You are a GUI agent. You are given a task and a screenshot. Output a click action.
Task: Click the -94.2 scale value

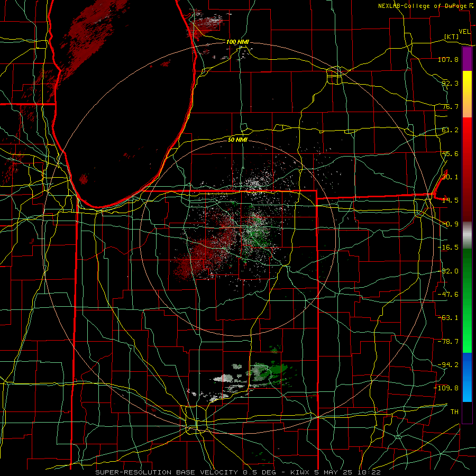(x=448, y=365)
